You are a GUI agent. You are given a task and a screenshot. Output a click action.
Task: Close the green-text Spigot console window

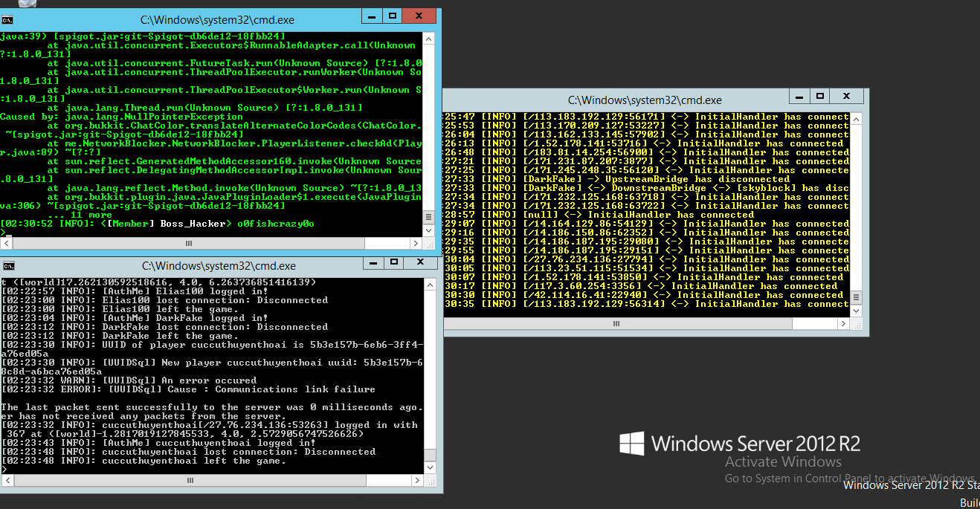(x=421, y=16)
